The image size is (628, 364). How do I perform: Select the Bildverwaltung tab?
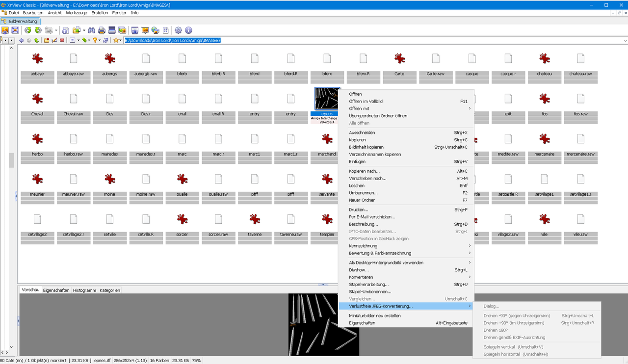click(21, 21)
